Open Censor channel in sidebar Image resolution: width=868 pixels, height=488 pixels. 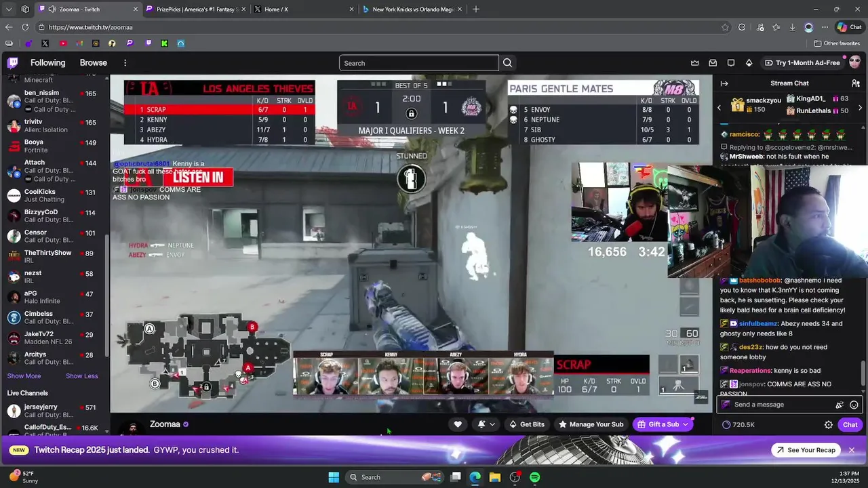coord(54,237)
